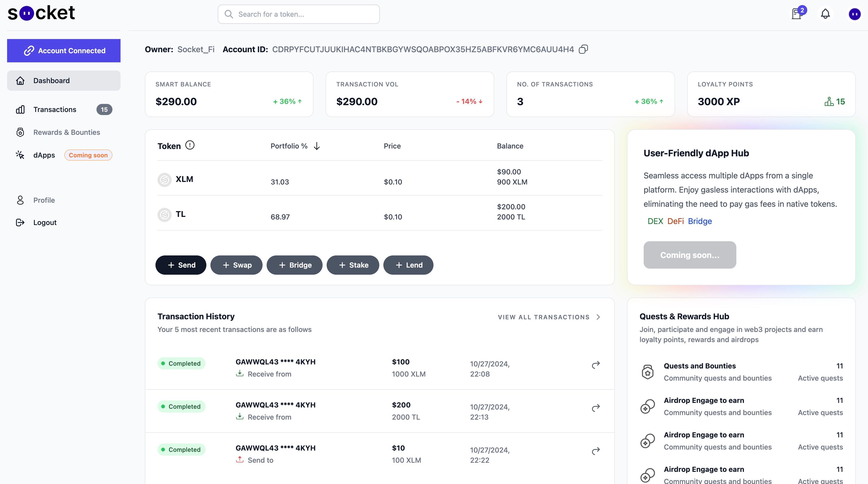
Task: Click the Smart Balance card
Action: click(x=229, y=94)
